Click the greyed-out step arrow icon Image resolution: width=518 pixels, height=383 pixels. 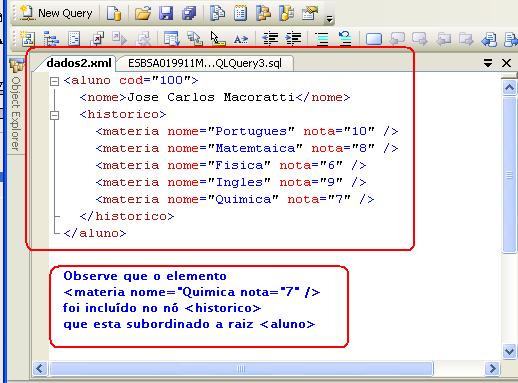pos(119,39)
